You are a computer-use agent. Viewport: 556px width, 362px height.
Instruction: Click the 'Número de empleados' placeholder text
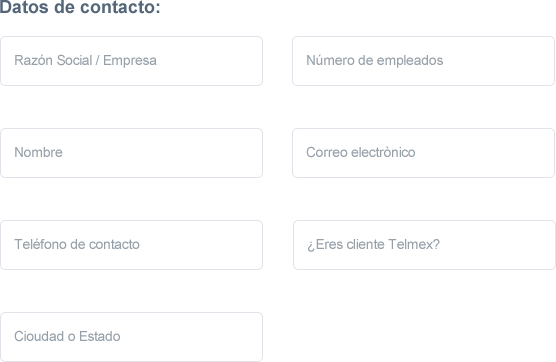[x=374, y=60]
